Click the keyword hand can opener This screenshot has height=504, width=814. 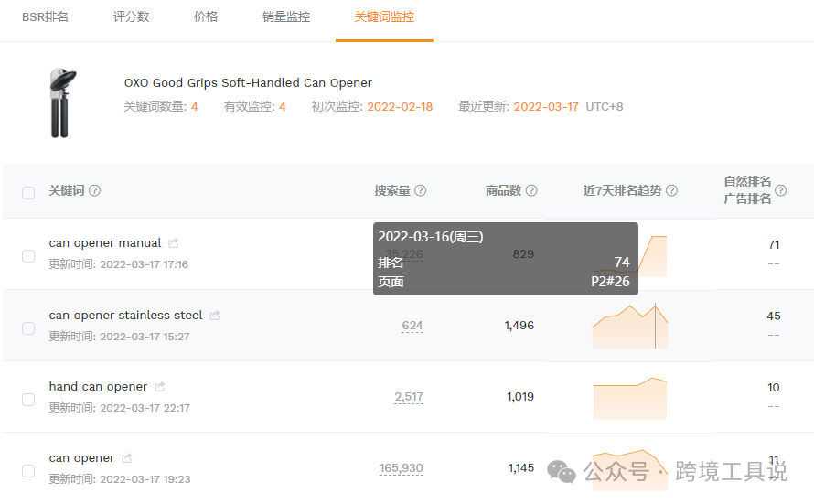coord(98,387)
